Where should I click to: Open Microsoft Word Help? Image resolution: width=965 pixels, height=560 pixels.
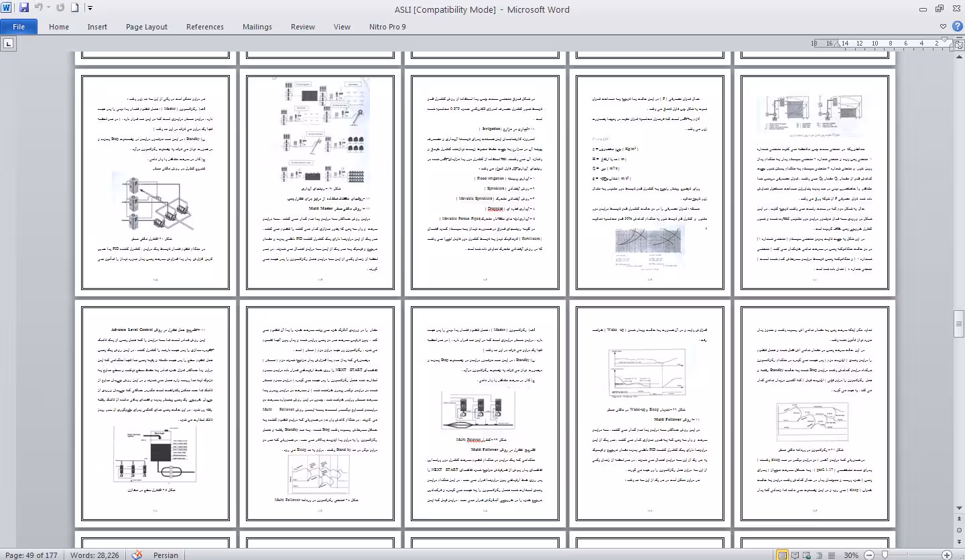pyautogui.click(x=956, y=27)
